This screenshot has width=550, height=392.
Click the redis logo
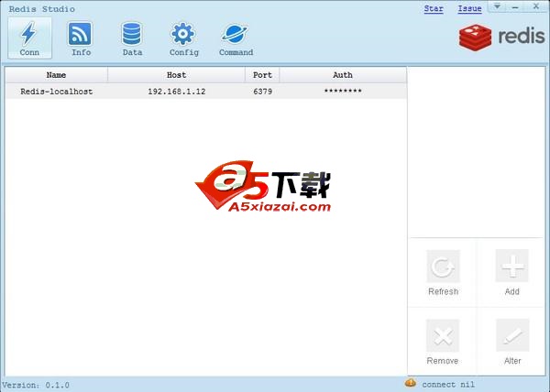pos(502,37)
